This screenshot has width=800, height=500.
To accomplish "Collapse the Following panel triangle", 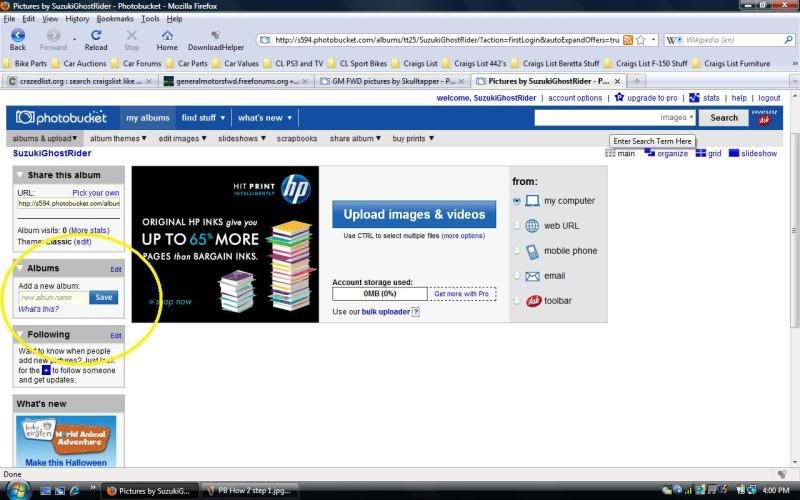I will tap(20, 335).
